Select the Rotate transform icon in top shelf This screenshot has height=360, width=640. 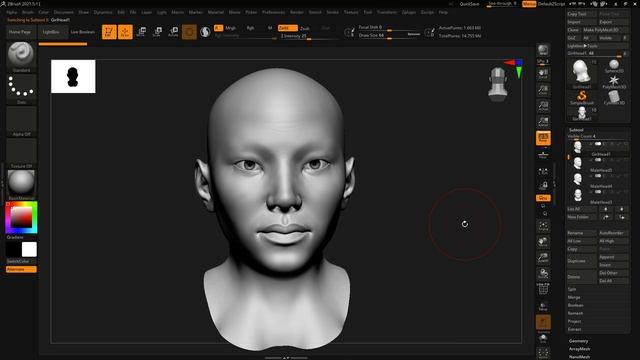pyautogui.click(x=173, y=32)
